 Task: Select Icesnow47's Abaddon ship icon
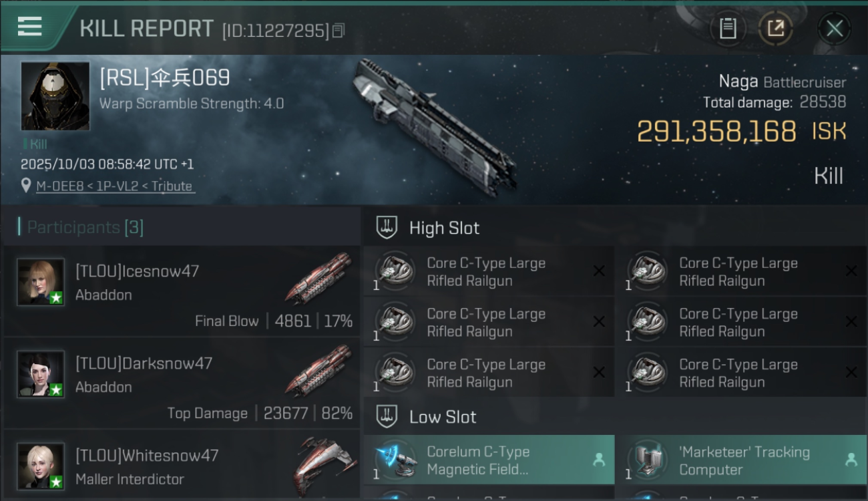[319, 279]
